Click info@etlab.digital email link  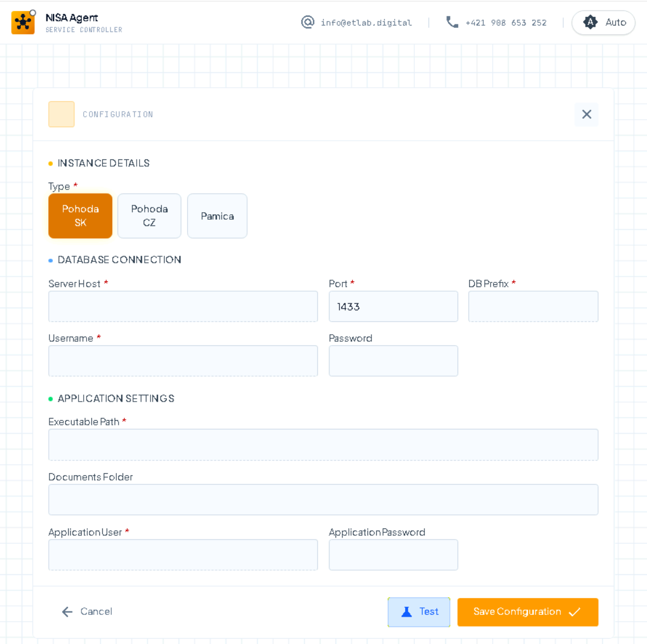pyautogui.click(x=367, y=23)
